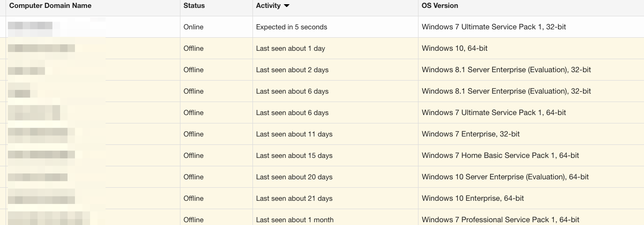Click 'Windows 7 Ultimate Service Pack 1, 64-bit'

tap(494, 113)
